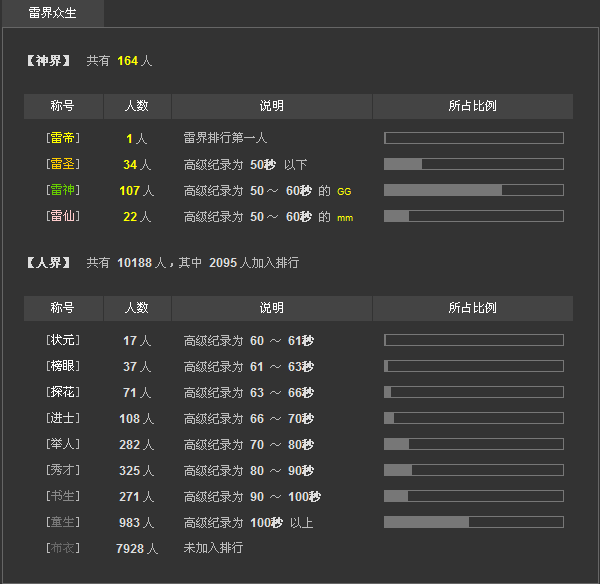Click 所占比例 header in 人界 table

point(473,308)
